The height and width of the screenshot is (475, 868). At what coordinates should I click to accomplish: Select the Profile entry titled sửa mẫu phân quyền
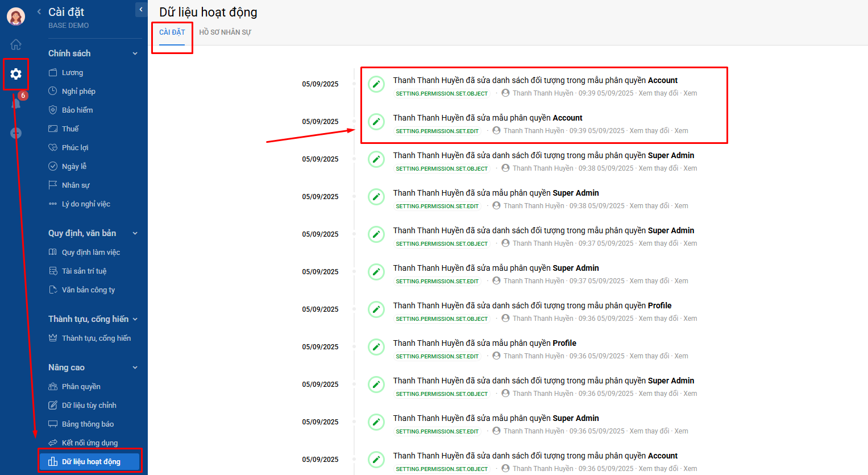click(x=485, y=343)
